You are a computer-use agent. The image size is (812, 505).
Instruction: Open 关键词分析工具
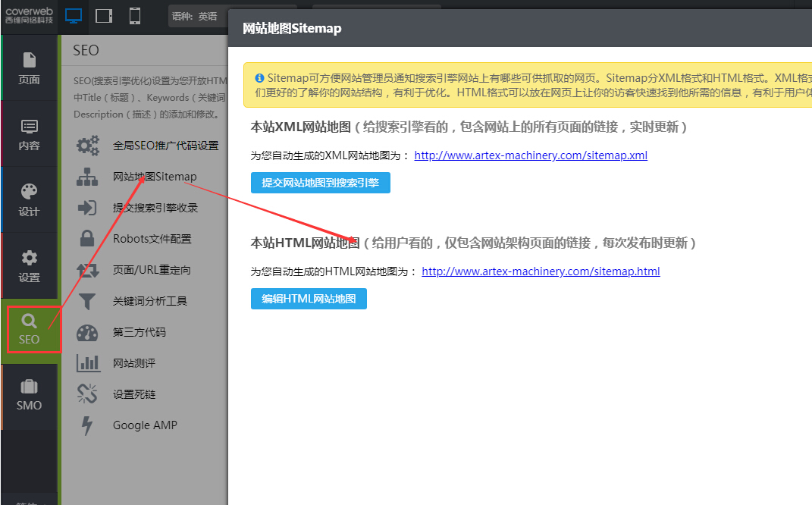[x=150, y=301]
